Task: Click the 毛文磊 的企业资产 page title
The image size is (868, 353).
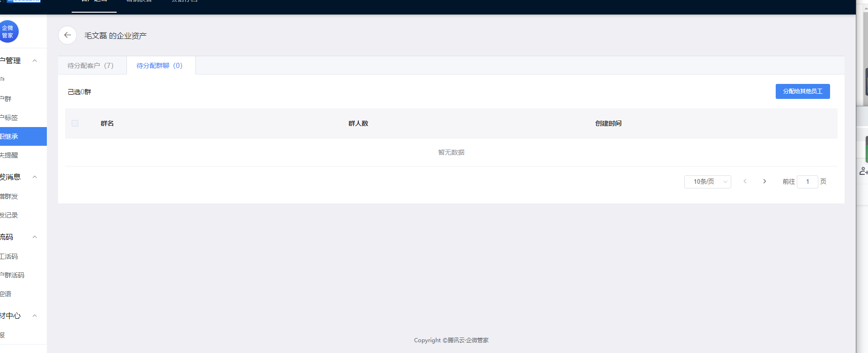Action: point(115,36)
